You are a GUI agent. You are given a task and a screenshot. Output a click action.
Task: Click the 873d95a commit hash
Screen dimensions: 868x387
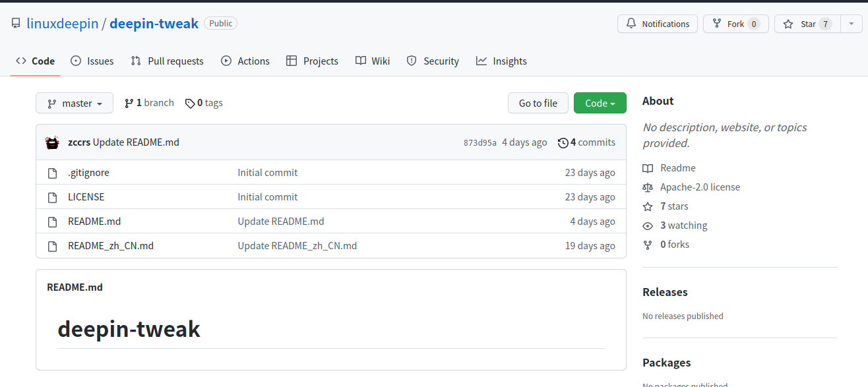[x=480, y=143]
